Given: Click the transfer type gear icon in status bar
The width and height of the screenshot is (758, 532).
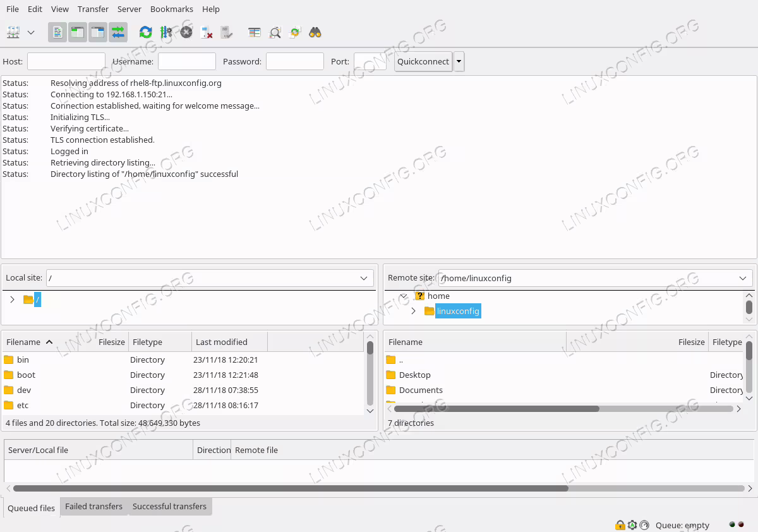Looking at the screenshot, I should [x=632, y=525].
